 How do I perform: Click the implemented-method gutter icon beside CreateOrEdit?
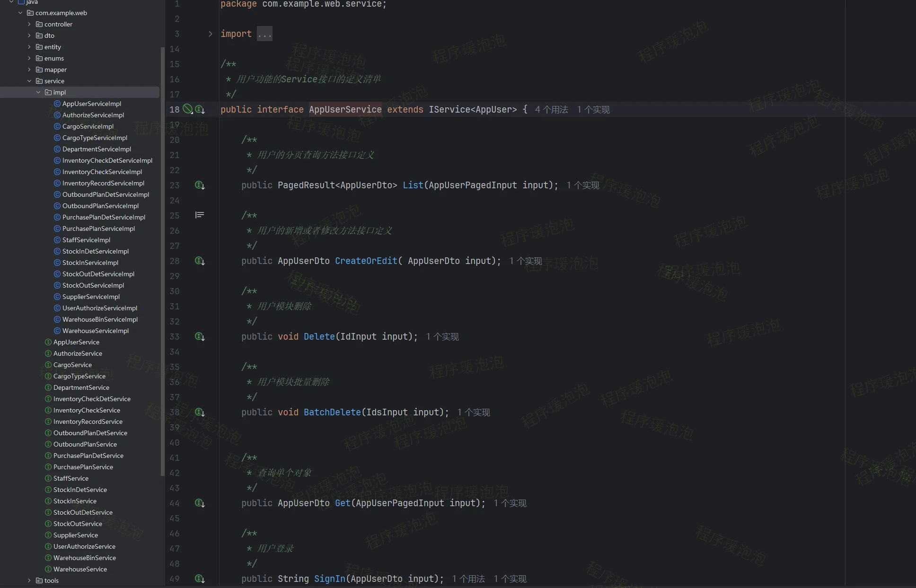coord(200,261)
